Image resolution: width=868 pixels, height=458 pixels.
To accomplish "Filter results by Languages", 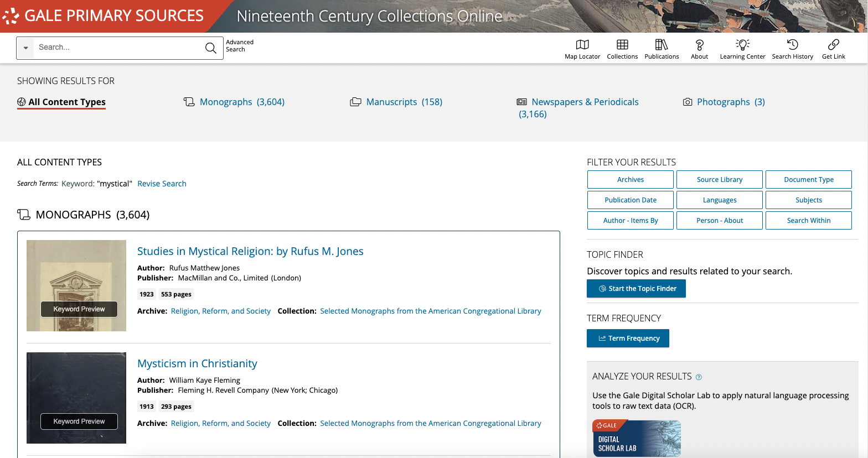I will tap(720, 200).
